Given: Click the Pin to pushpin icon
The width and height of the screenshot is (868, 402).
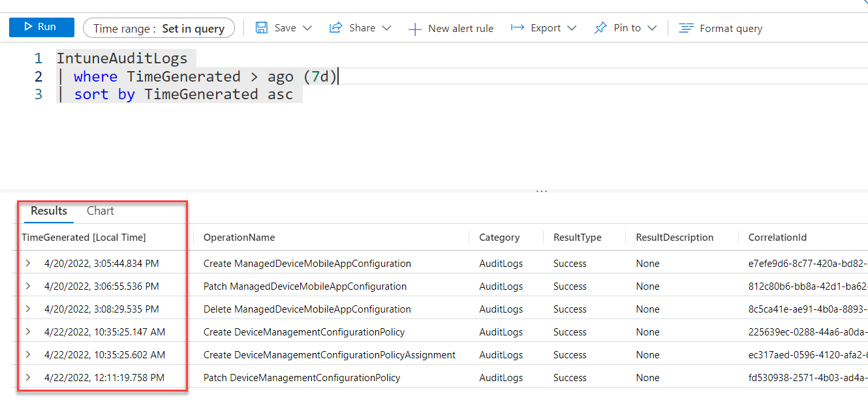Looking at the screenshot, I should pos(600,28).
